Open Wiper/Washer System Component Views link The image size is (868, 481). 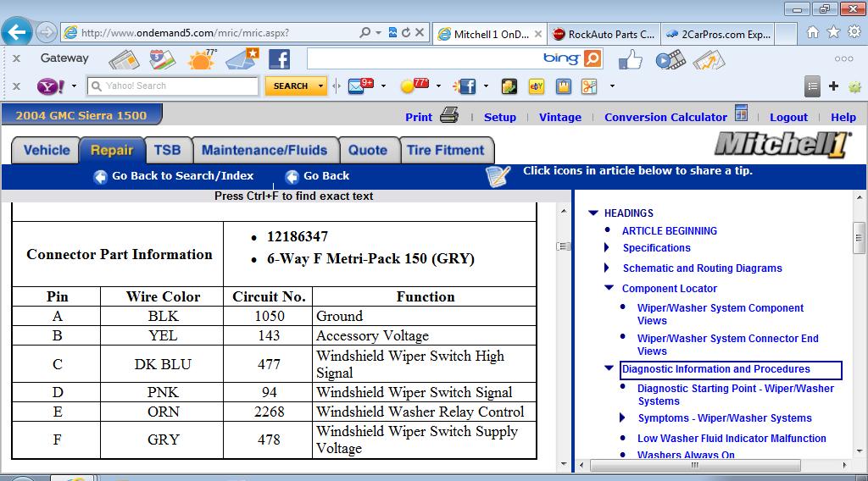point(721,314)
